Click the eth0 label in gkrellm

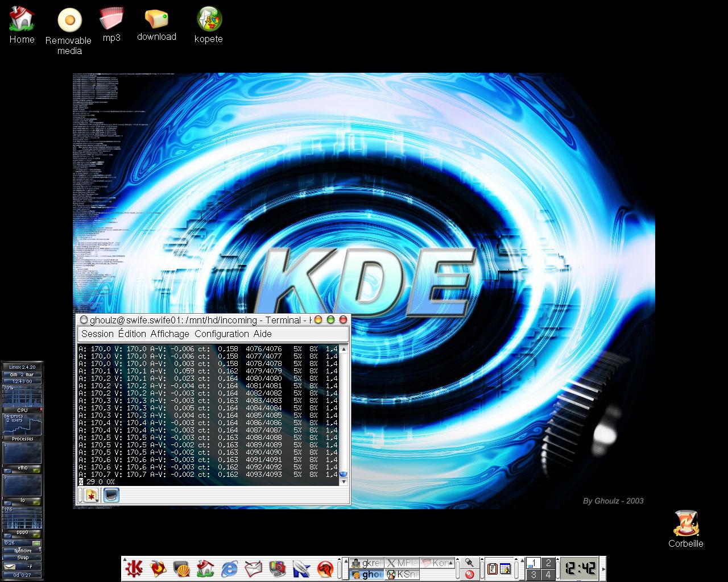click(23, 468)
